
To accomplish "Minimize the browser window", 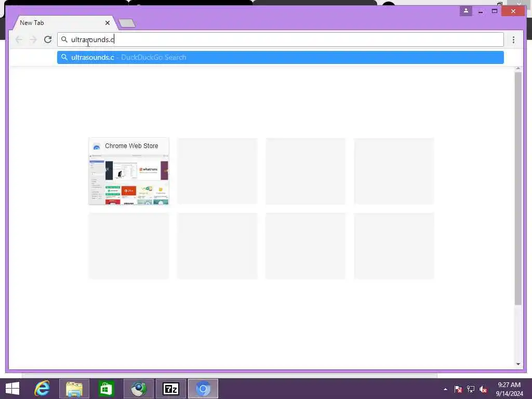I will (x=481, y=11).
